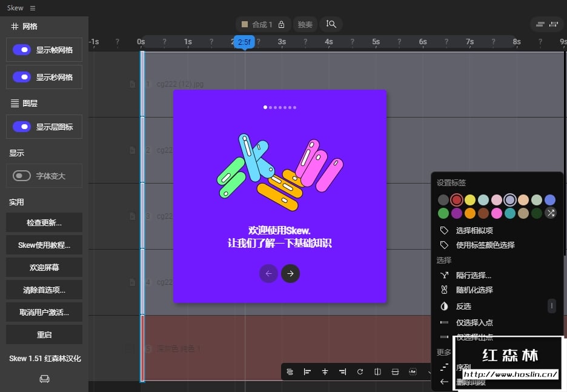
Task: Turn off 显示层图标 switch
Action: 22,127
